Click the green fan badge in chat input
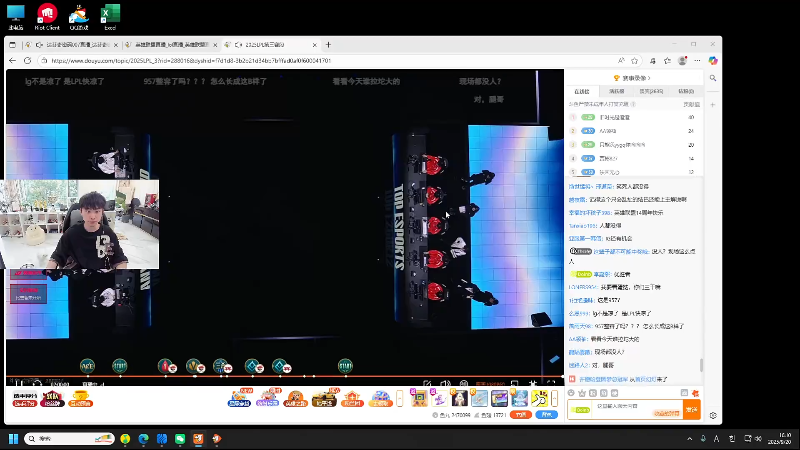The width and height of the screenshot is (800, 450). coord(581,410)
